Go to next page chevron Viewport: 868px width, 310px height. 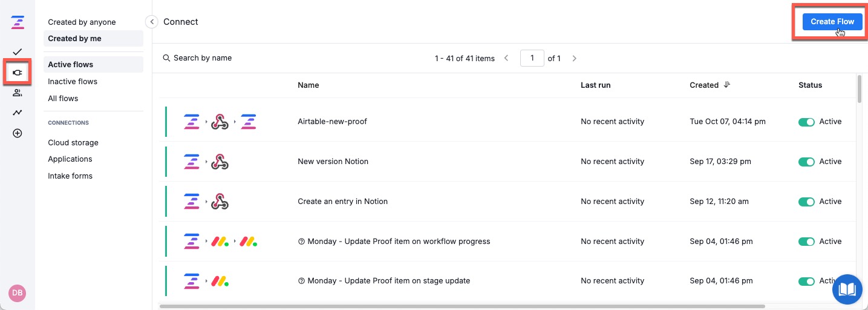click(574, 59)
